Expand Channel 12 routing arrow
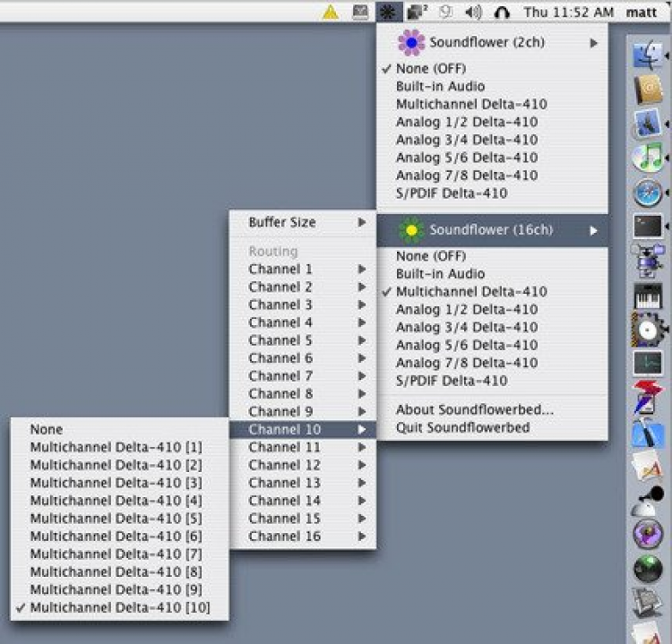 click(x=362, y=465)
